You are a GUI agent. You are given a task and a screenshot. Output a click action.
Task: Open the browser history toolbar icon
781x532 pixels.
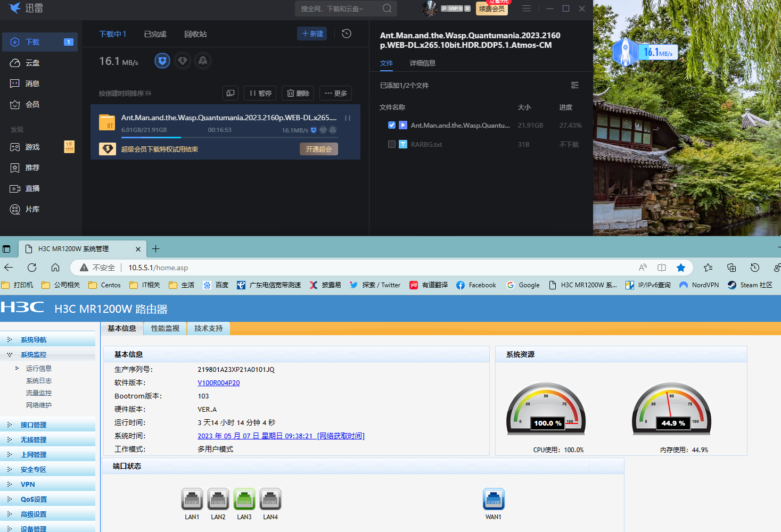click(x=755, y=268)
